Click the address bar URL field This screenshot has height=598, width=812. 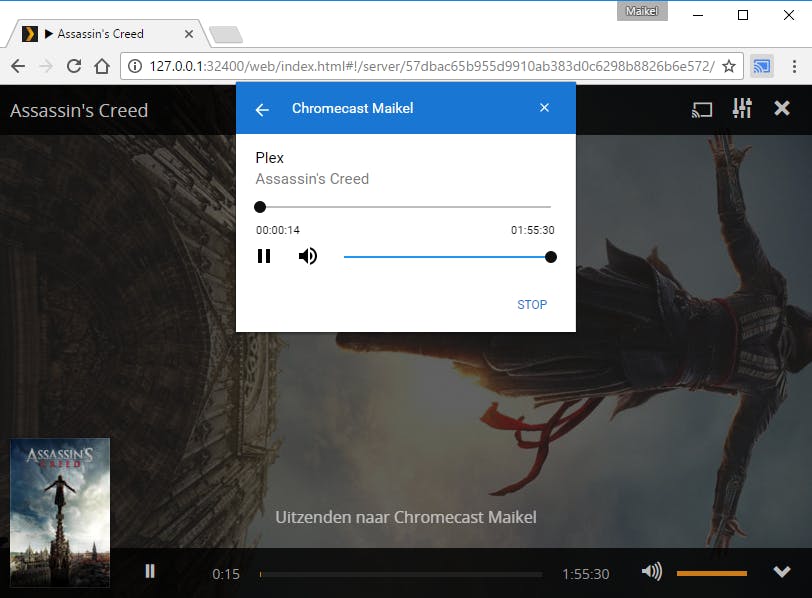[x=431, y=66]
